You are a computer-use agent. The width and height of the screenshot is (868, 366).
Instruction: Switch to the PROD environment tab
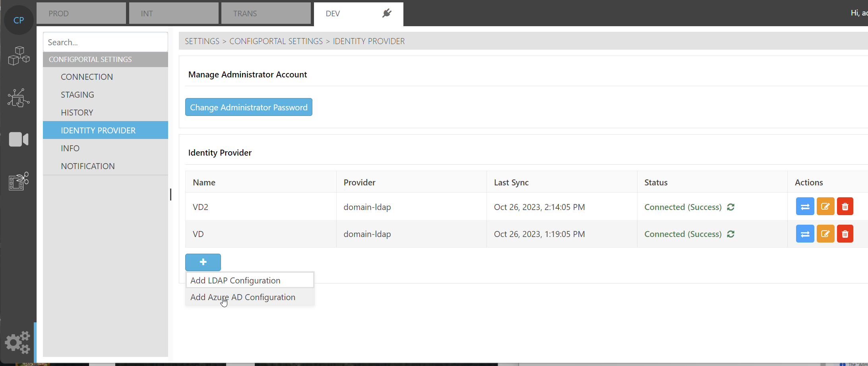coord(81,13)
